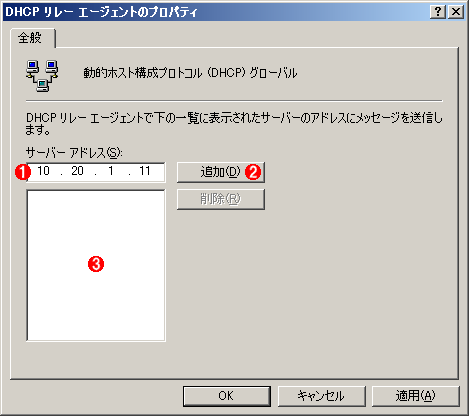
Task: Click the サーバー アドレス(S) label
Action: pyautogui.click(x=74, y=153)
